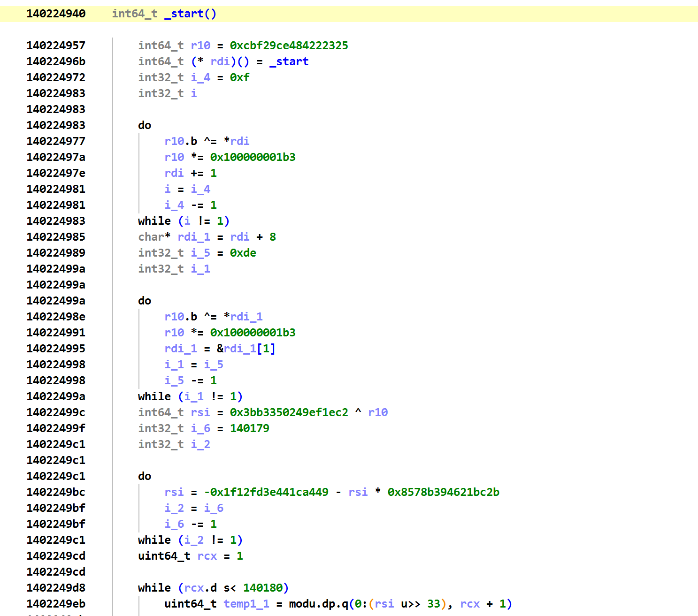
Task: Click rsi in the 'int64_t rsi' declaration
Action: coord(200,412)
